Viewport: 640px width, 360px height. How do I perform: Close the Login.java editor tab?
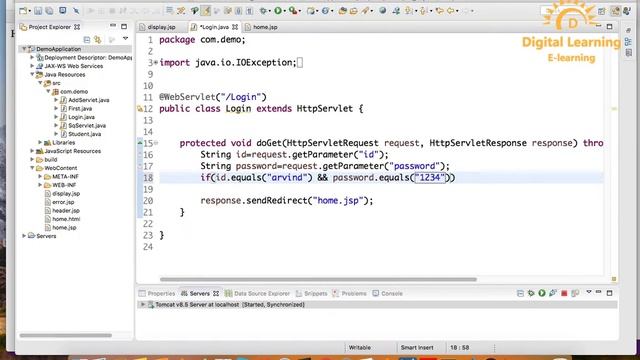pos(235,27)
